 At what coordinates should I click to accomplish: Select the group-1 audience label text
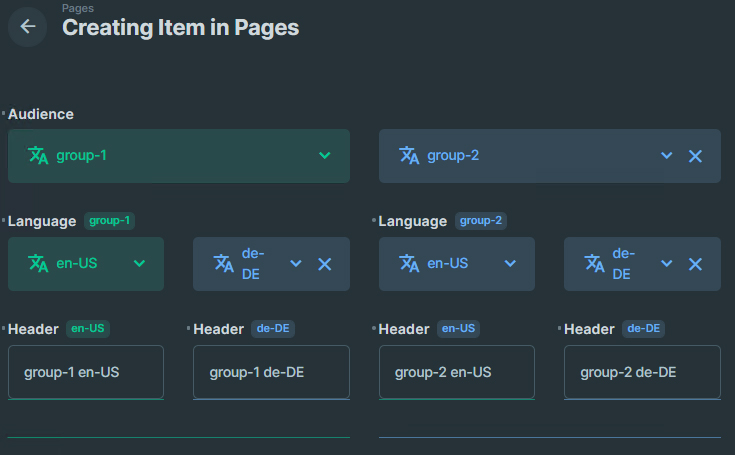pos(82,156)
